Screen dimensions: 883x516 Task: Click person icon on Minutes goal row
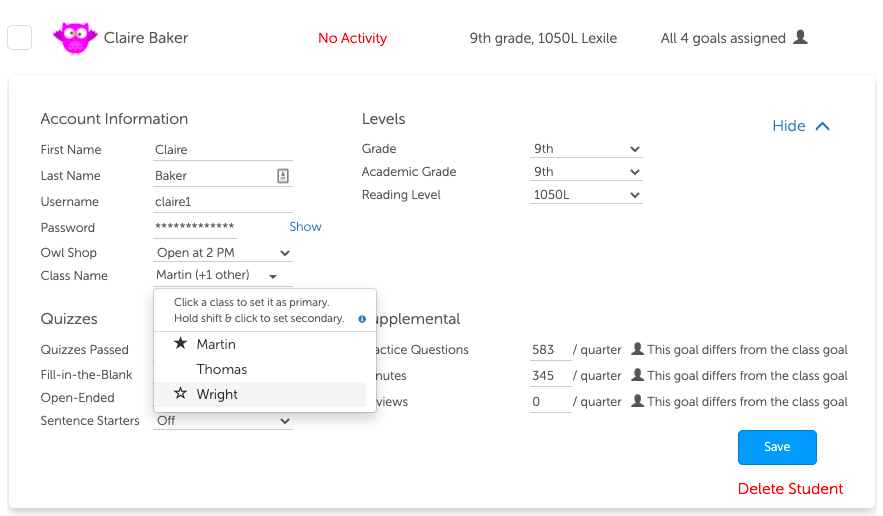tap(637, 375)
